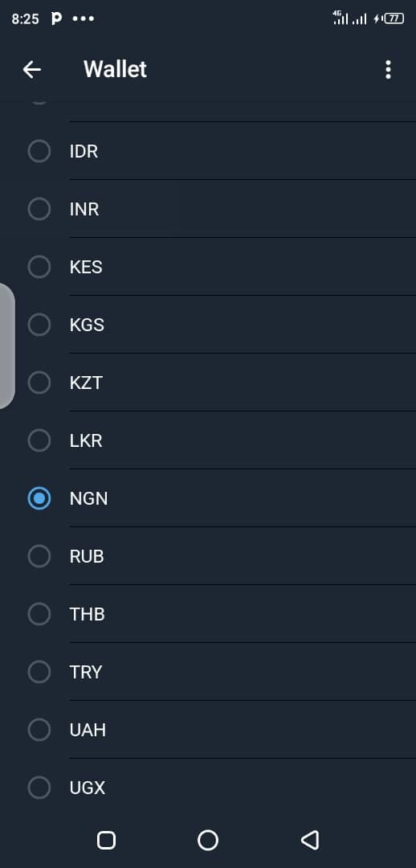Screen dimensions: 416x868
Task: Choose the KZT currency row
Action: tap(208, 383)
